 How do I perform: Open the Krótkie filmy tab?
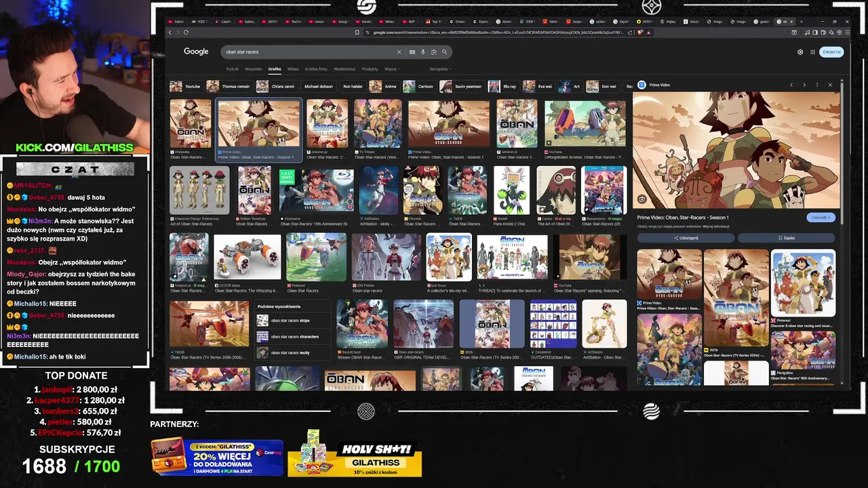[316, 68]
